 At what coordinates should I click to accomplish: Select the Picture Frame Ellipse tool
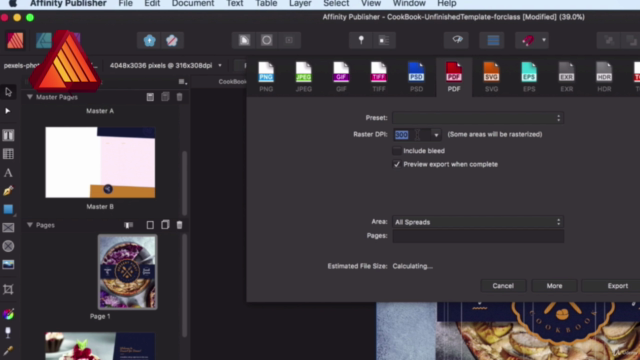(8, 246)
